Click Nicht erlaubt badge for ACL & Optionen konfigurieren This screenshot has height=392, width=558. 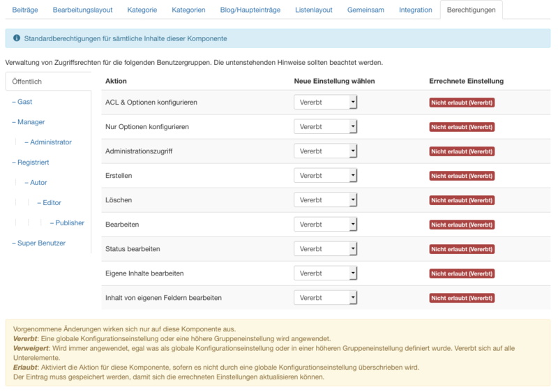[x=462, y=103]
